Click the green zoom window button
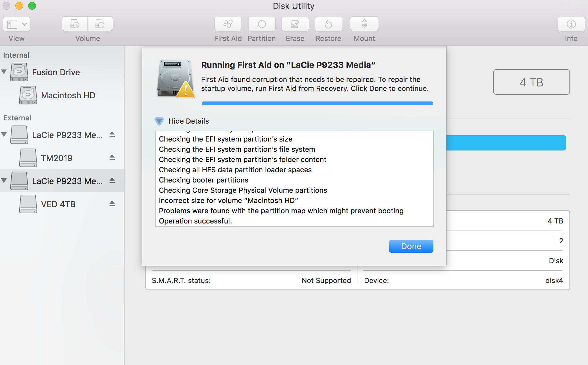Viewport: 588px width, 365px height. [x=32, y=6]
